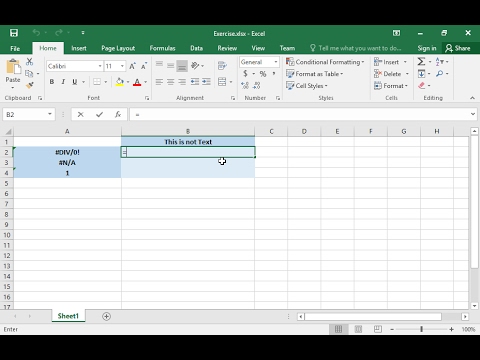Viewport: 480px width, 360px height.
Task: Toggle Center horizontal alignment
Action: 171,82
